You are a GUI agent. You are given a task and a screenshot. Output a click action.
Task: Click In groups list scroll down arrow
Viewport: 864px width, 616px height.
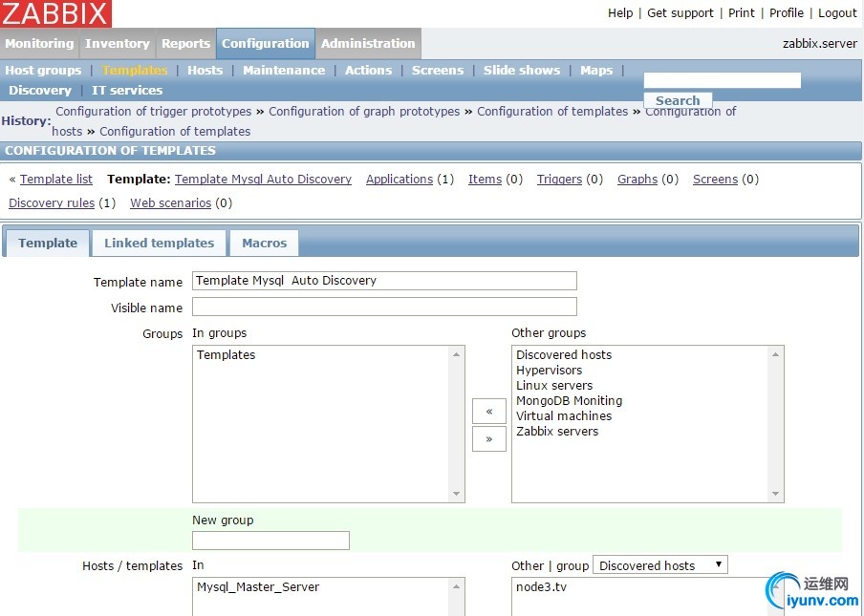(x=456, y=494)
